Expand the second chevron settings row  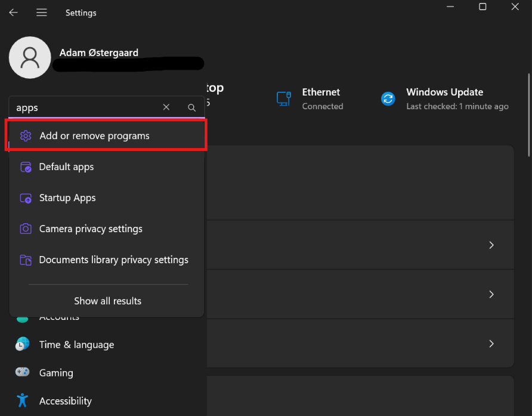[x=491, y=294]
